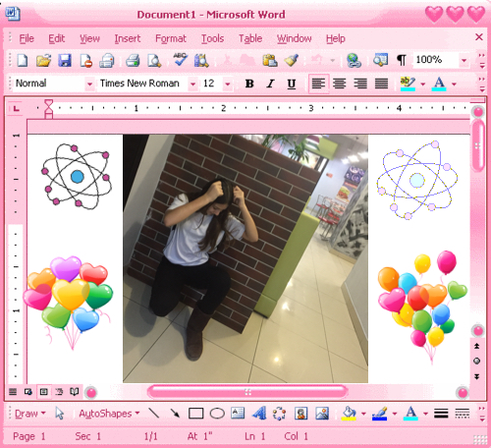Viewport: 491px width, 448px height.
Task: Open the Draw button menu
Action: 30,414
